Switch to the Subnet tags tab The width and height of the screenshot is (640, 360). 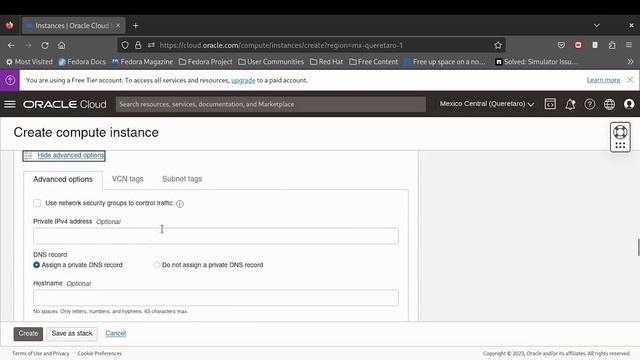click(182, 179)
